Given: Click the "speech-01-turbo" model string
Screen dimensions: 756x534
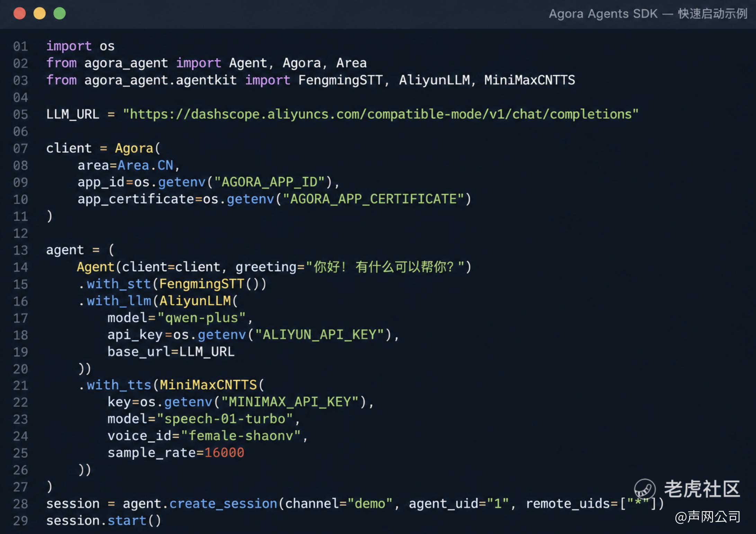Looking at the screenshot, I should [225, 419].
